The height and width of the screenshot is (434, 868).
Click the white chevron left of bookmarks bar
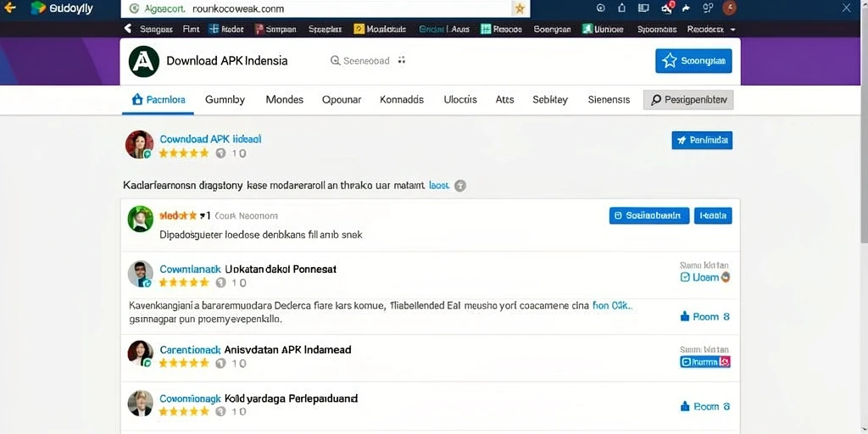point(128,28)
